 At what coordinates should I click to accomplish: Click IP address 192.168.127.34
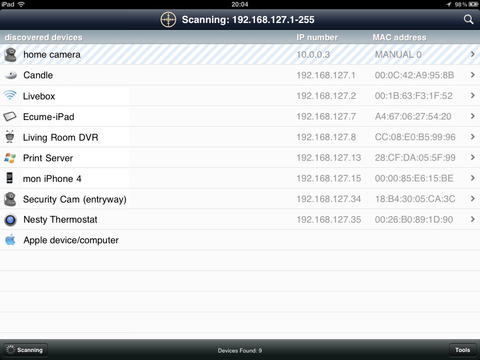(329, 199)
